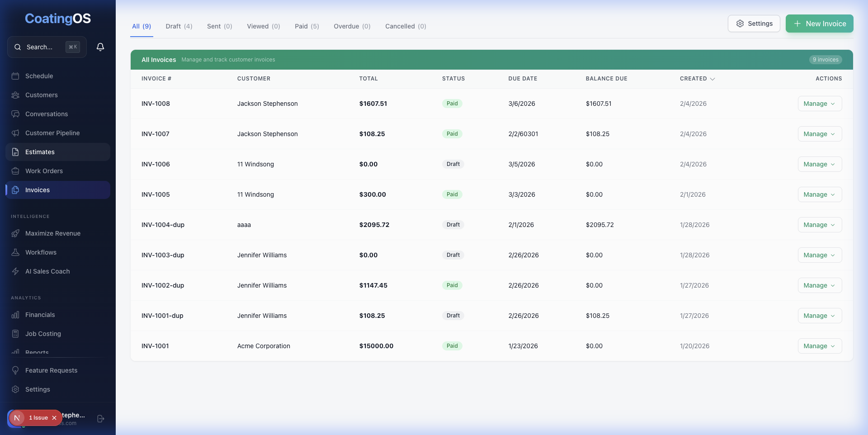
Task: Open the Manage menu for INV-1001
Action: (x=819, y=346)
